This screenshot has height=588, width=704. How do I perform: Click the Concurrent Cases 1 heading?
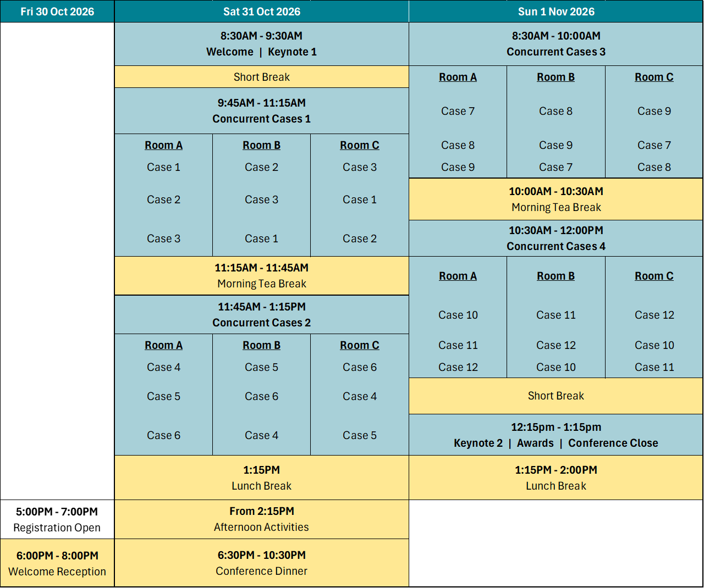point(262,111)
